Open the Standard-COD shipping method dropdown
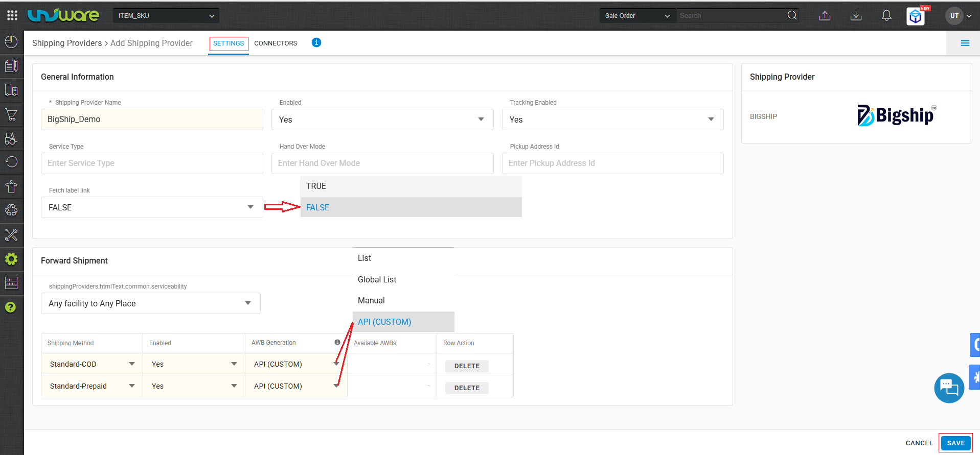This screenshot has height=455, width=980. click(x=92, y=364)
